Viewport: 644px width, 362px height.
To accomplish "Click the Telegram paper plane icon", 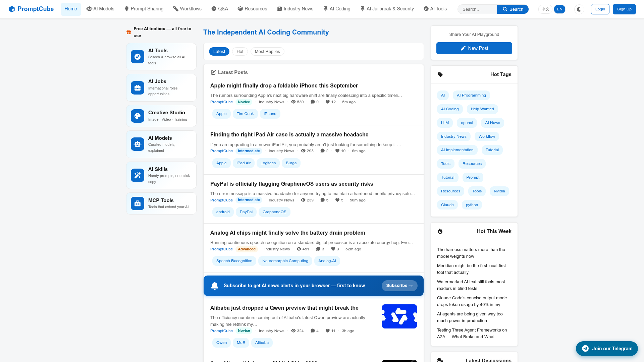I will pos(585,349).
